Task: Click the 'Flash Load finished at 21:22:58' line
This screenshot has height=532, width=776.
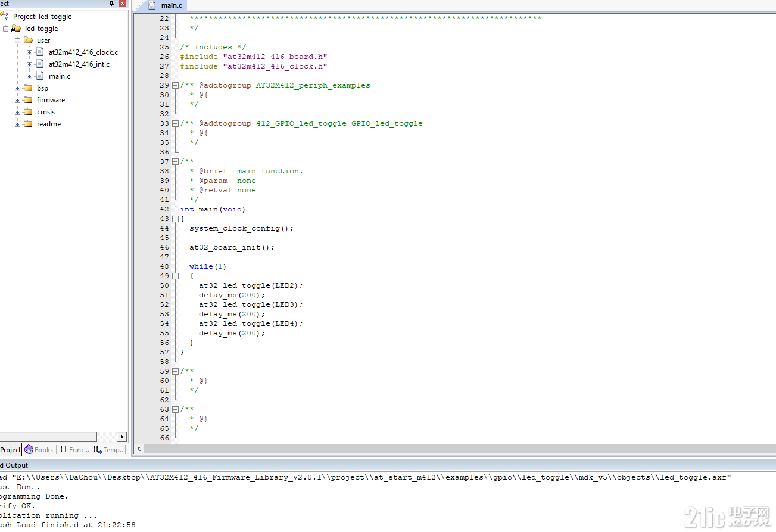Action: click(68, 525)
